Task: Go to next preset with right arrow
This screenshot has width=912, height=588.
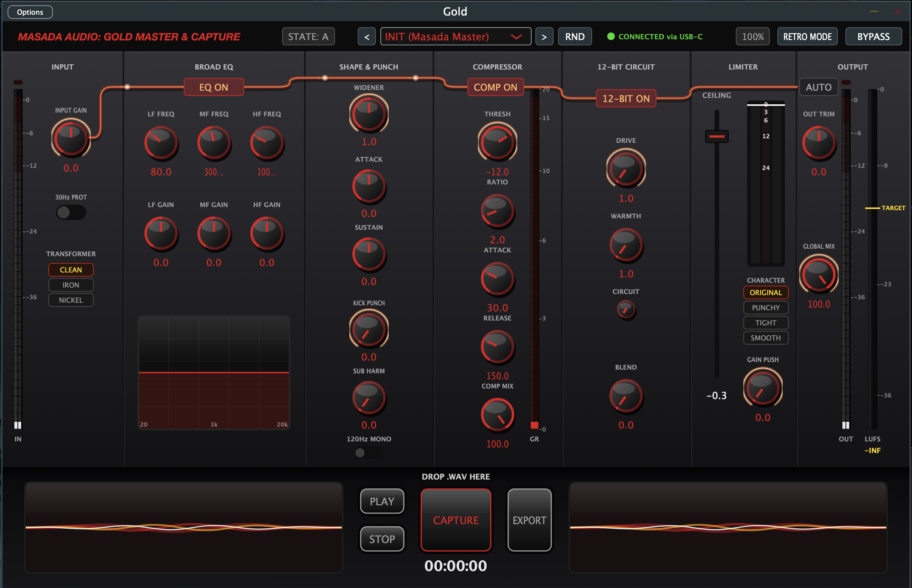Action: (544, 37)
